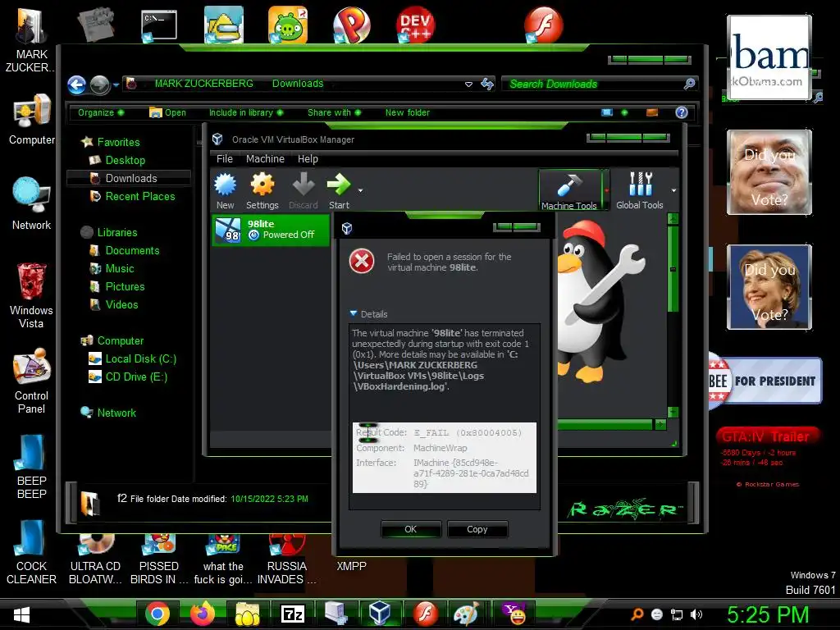The height and width of the screenshot is (630, 840).
Task: Open the Organize menu in Explorer
Action: 101,112
